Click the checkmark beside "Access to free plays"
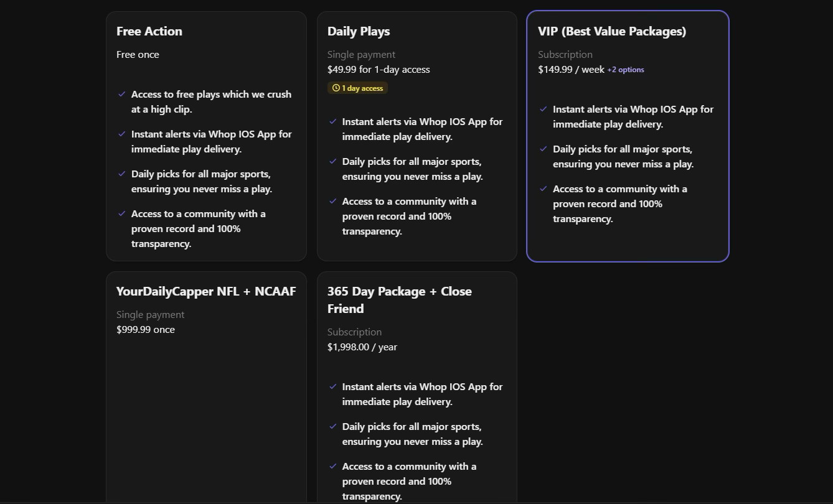Screen dimensions: 833x504 point(121,94)
